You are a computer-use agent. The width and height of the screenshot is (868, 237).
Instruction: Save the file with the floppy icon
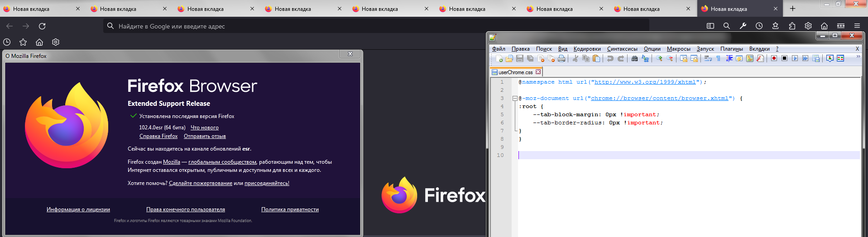(x=520, y=58)
